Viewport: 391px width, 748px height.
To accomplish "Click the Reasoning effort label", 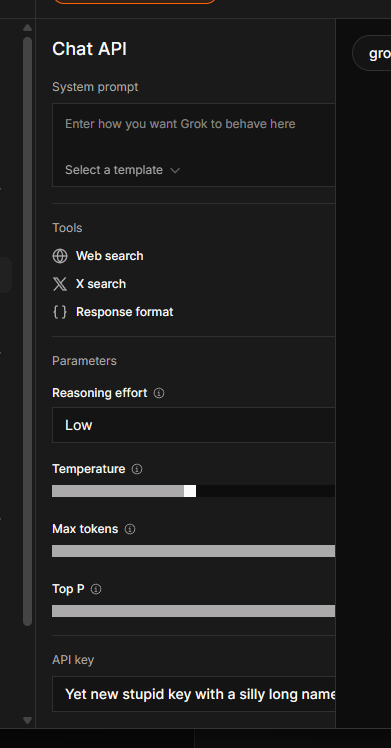I will point(100,393).
